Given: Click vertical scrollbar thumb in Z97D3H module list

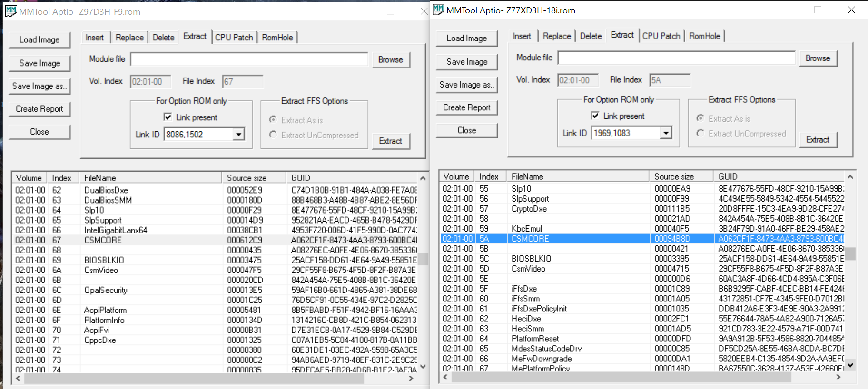Looking at the screenshot, I should [423, 259].
